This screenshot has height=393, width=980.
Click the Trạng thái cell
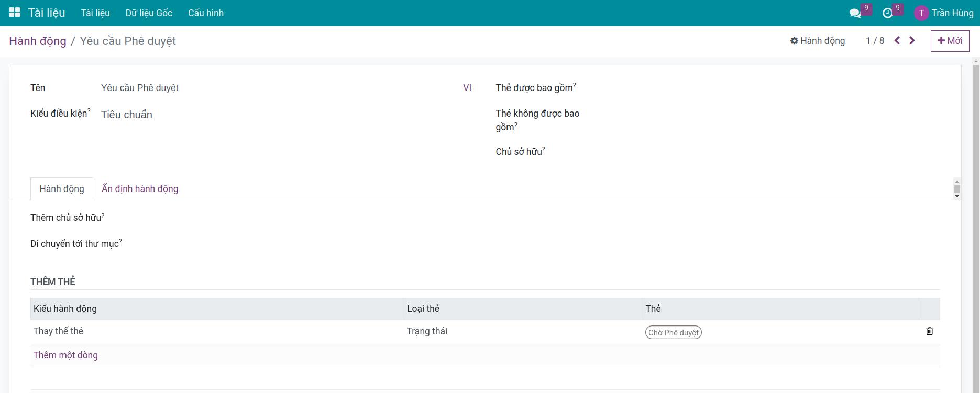tap(523, 331)
